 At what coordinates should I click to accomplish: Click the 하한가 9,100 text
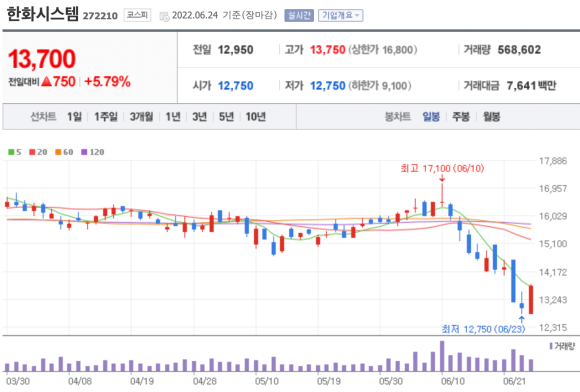(x=380, y=86)
